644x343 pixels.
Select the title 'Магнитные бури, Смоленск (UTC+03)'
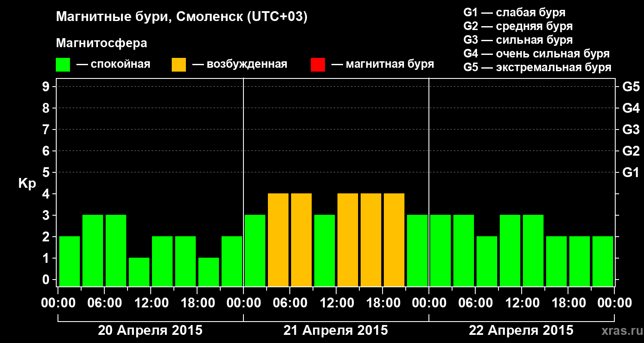(x=182, y=17)
